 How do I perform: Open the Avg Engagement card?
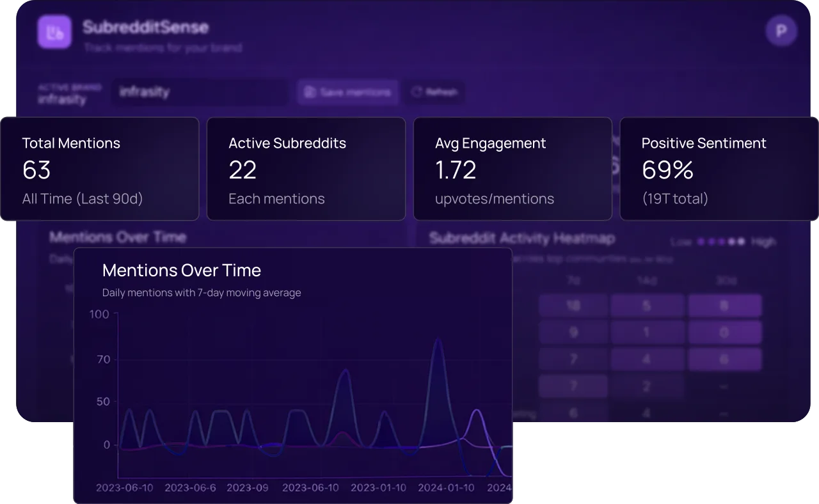point(513,169)
